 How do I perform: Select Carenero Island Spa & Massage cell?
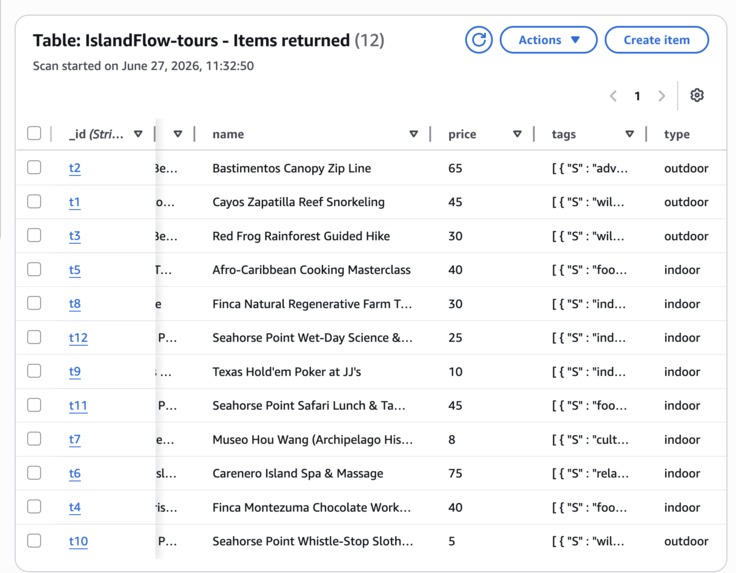coord(298,474)
